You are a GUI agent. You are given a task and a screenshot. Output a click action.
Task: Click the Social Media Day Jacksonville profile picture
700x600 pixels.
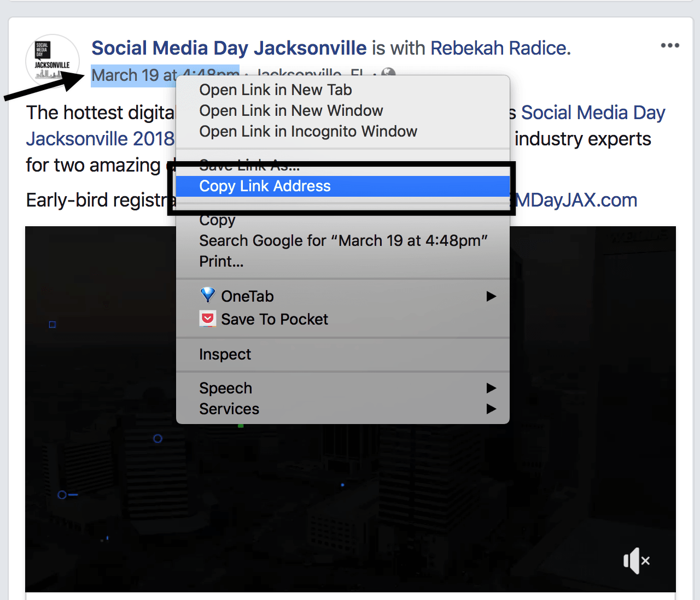pyautogui.click(x=52, y=61)
